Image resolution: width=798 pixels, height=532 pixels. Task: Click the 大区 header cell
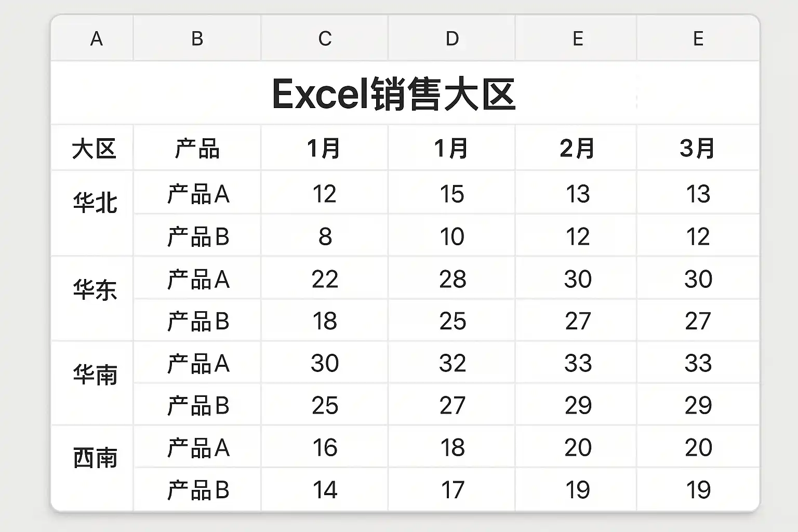94,149
